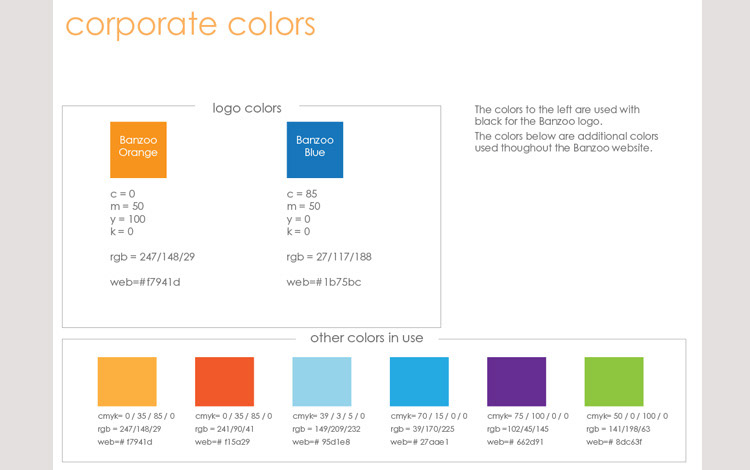Click the 'other colors in use' label

[x=366, y=338]
